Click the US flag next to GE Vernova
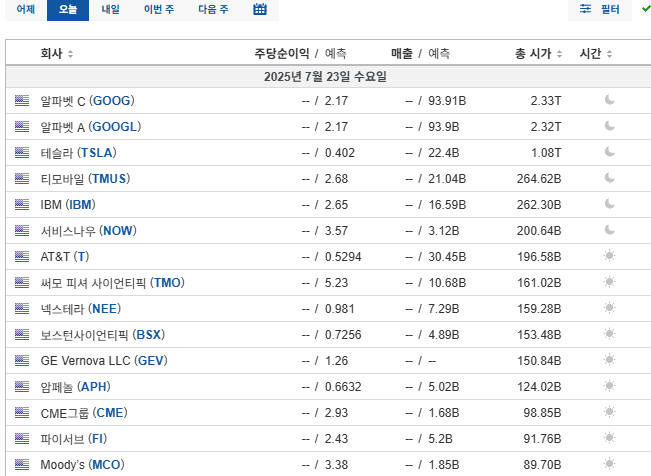 pos(22,360)
